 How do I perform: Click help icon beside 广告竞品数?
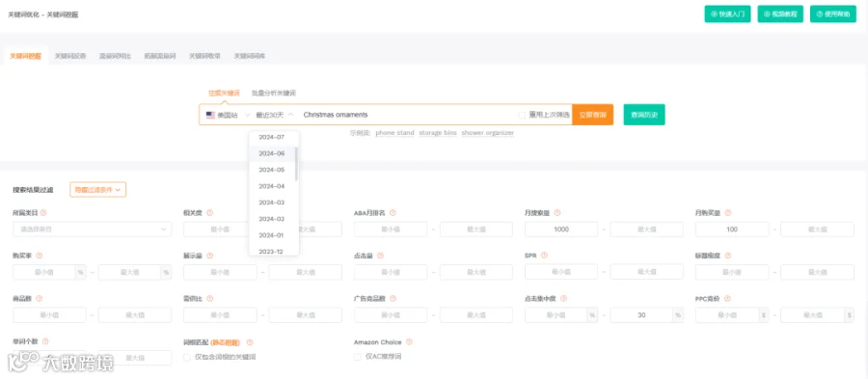pos(393,299)
